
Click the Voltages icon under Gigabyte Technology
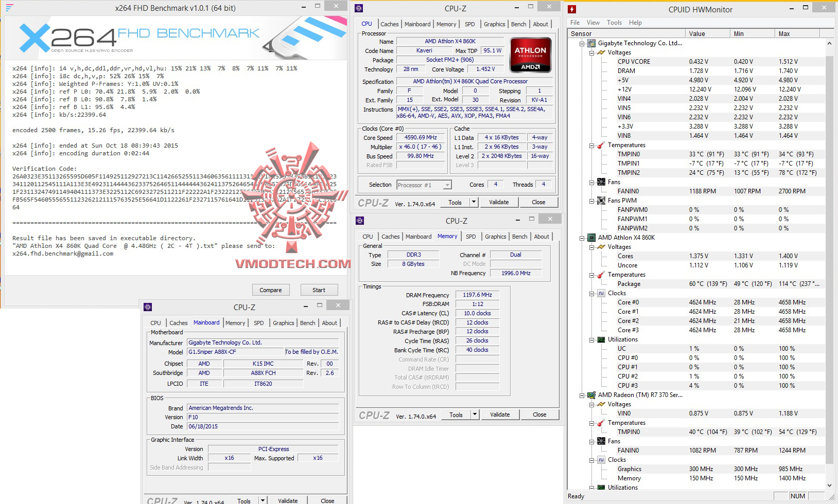[x=601, y=52]
